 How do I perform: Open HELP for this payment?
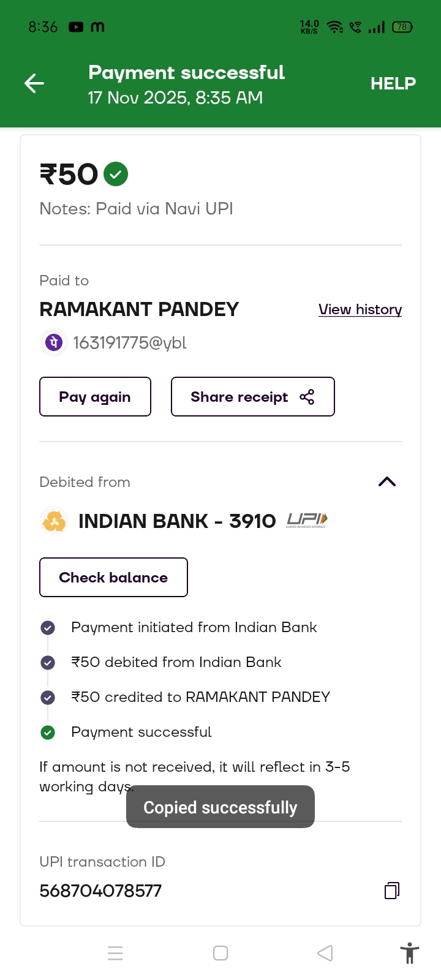pyautogui.click(x=393, y=83)
